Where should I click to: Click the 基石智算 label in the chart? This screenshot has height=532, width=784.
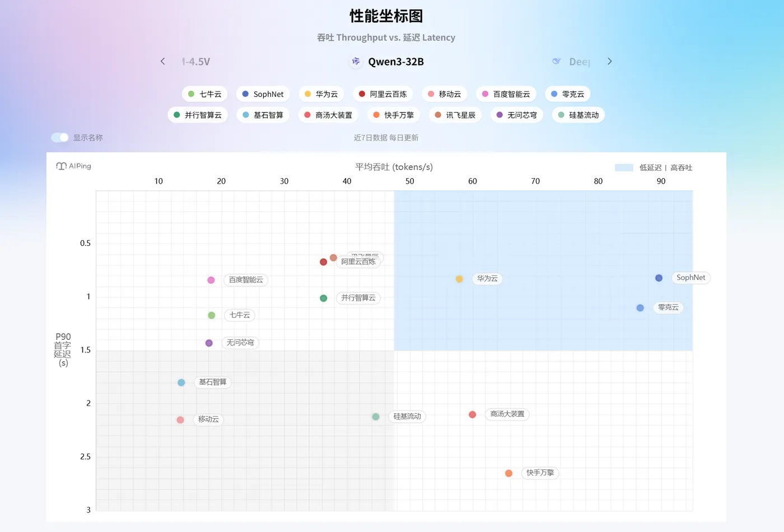[213, 382]
